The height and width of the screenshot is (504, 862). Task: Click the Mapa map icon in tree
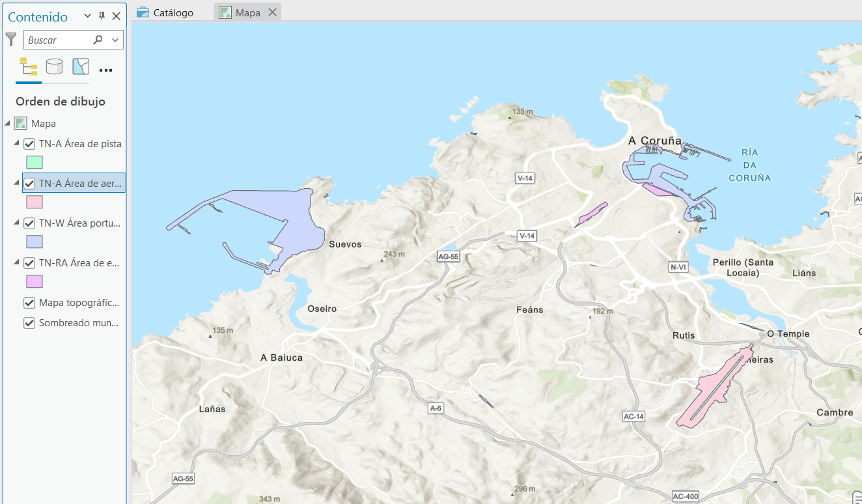21,124
